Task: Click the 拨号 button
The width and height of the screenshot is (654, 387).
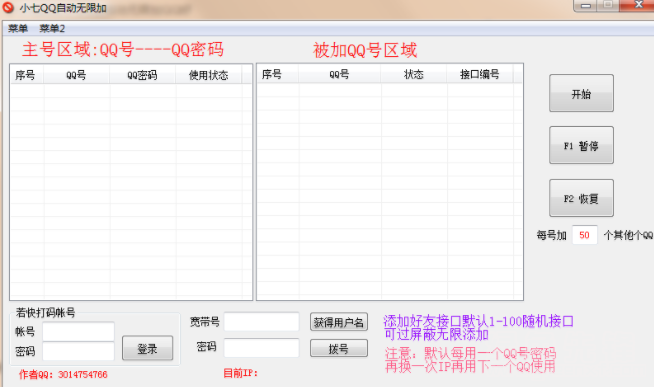Action: point(339,348)
